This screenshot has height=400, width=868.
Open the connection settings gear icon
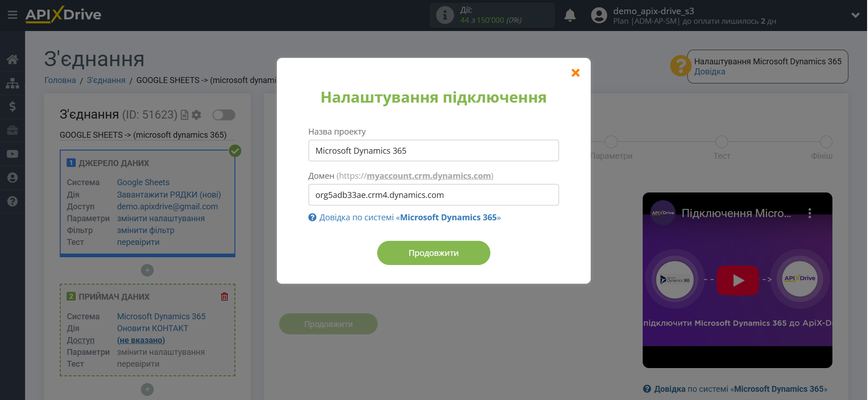point(197,115)
